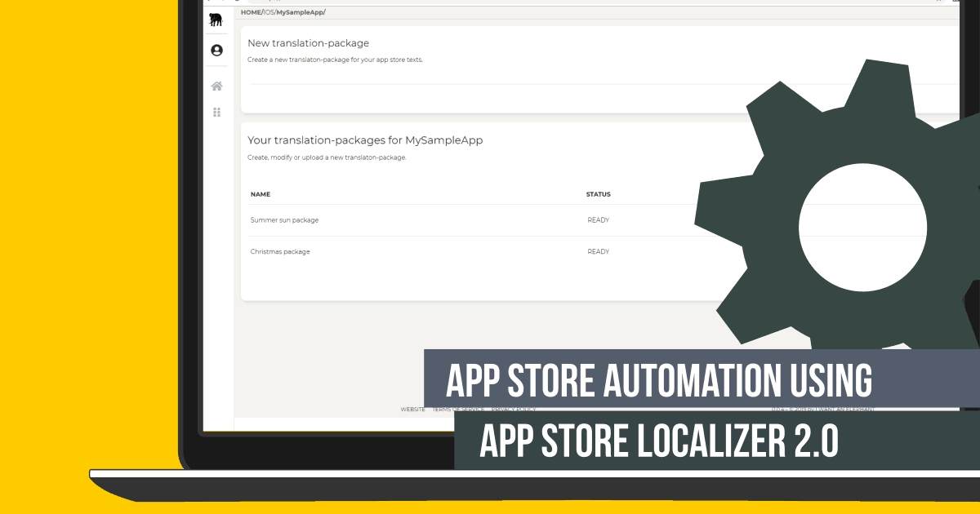Screen dimensions: 980x514
Task: Click the WEBSITE footer link
Action: [412, 410]
